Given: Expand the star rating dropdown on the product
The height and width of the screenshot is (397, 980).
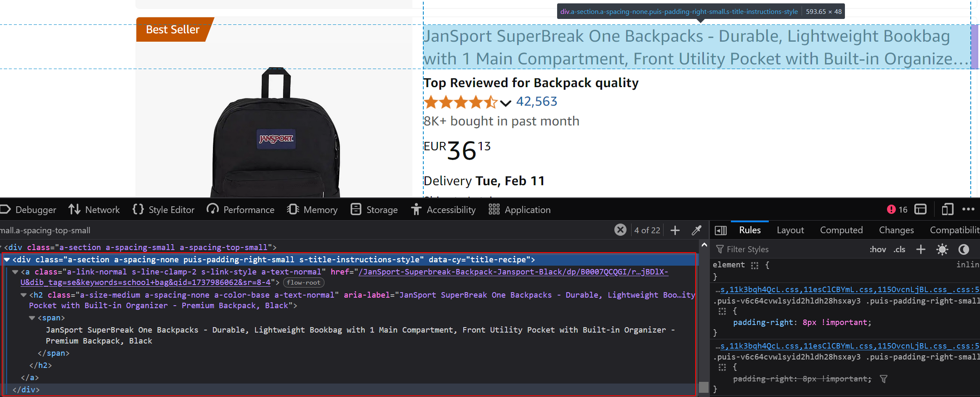Looking at the screenshot, I should click(505, 103).
